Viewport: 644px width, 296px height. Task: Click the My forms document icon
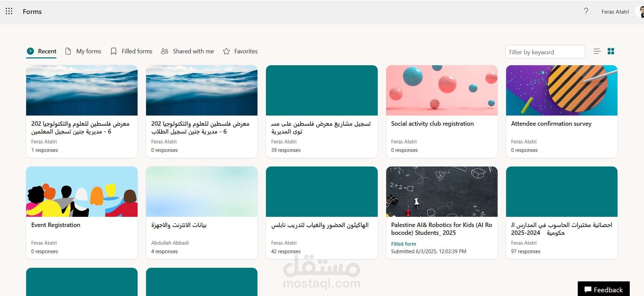pyautogui.click(x=68, y=51)
